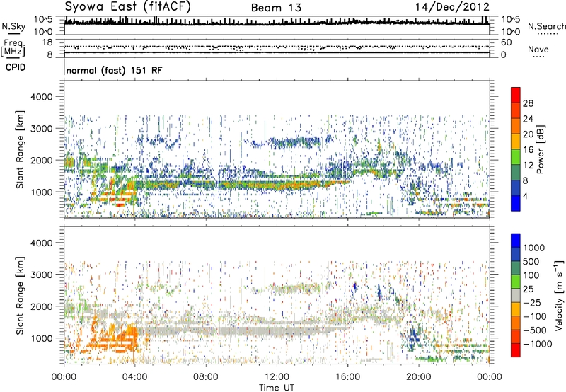Click the 'Velocity [m s-1]' colorbar label
566x392 pixels.
pos(559,295)
